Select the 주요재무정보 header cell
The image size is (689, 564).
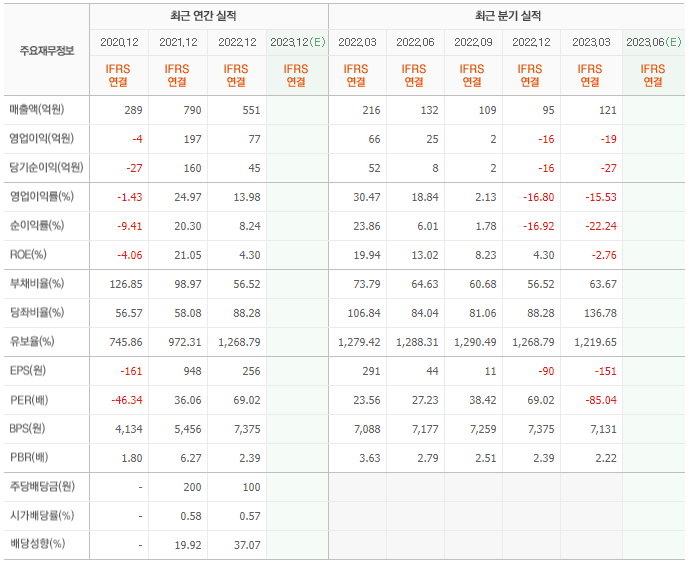47,51
